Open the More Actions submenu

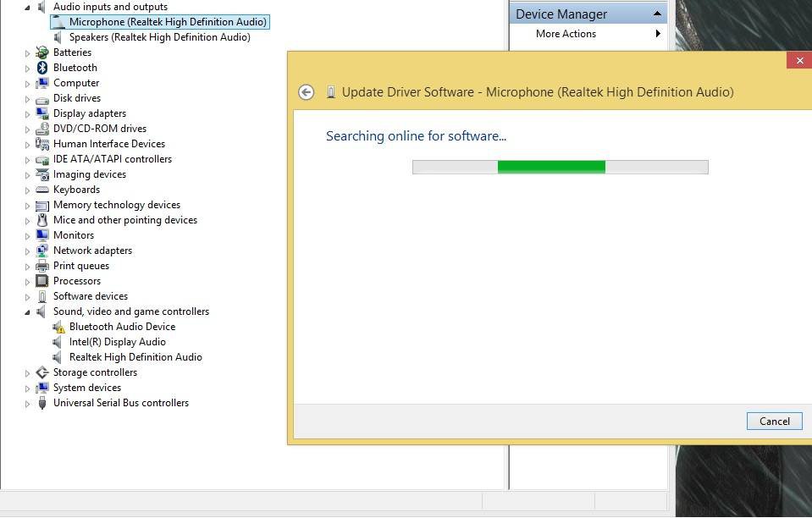[x=658, y=34]
